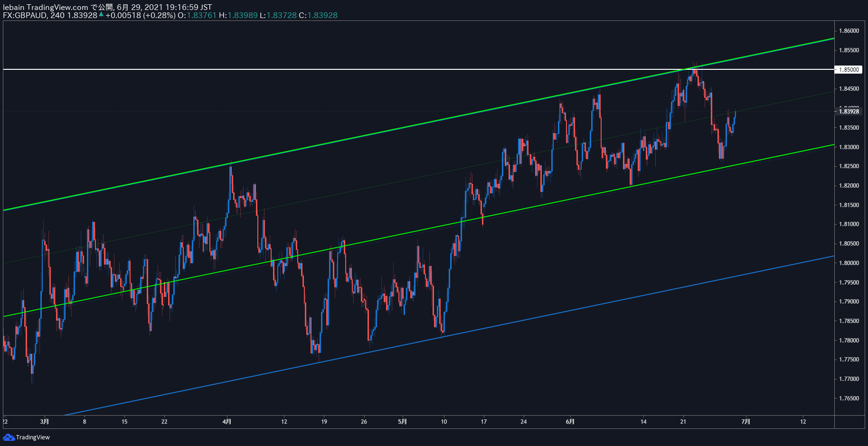
Task: Click the 1.77000 price axis label
Action: click(x=849, y=379)
